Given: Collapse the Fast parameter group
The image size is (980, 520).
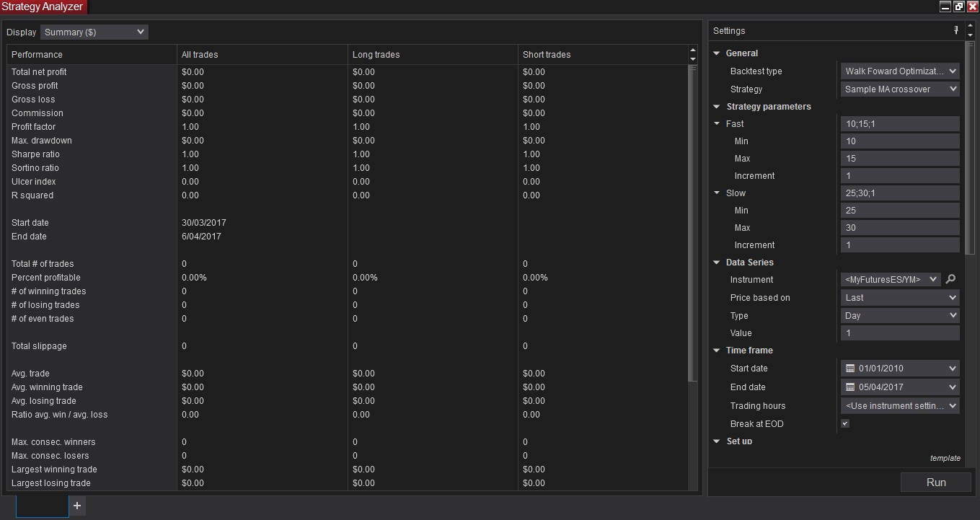Looking at the screenshot, I should (x=717, y=124).
